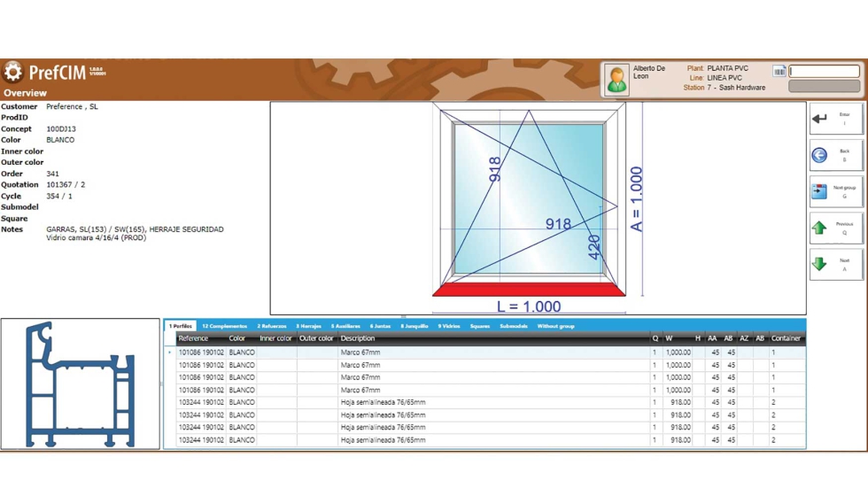Click the window drawing preview
This screenshot has height=496, width=868.
[538, 208]
